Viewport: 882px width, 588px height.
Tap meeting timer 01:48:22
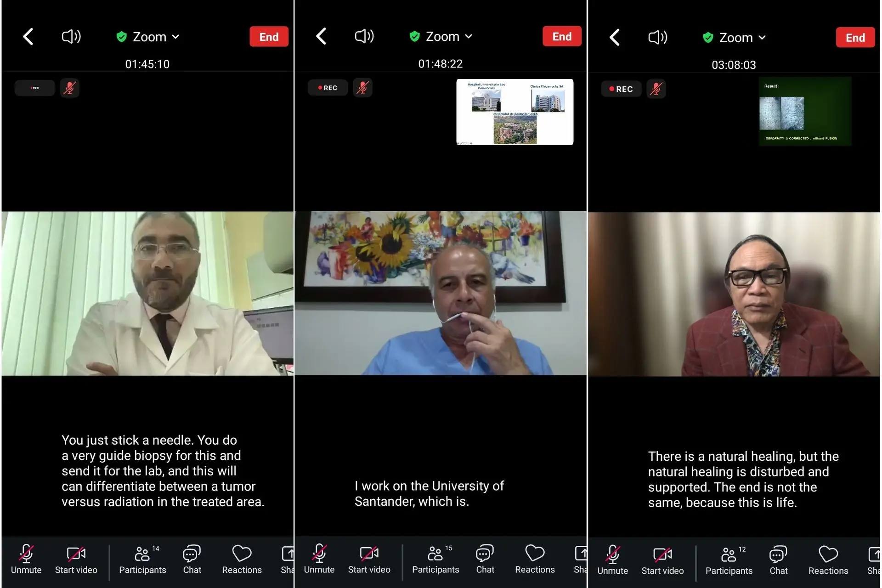(x=441, y=63)
